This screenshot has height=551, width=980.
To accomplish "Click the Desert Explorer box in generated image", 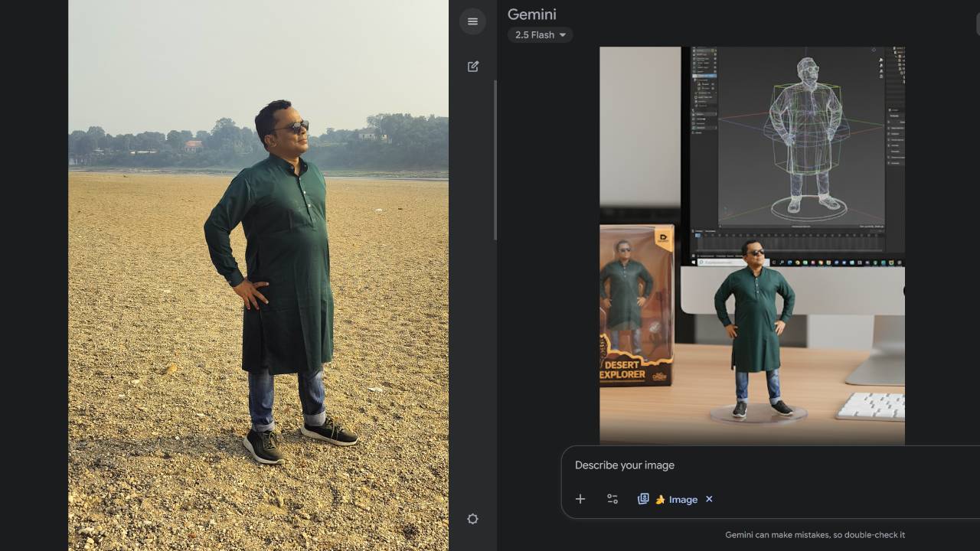I will click(636, 306).
